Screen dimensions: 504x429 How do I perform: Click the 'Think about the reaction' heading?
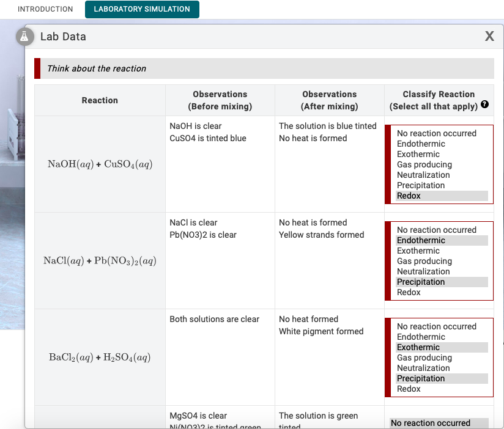click(97, 68)
